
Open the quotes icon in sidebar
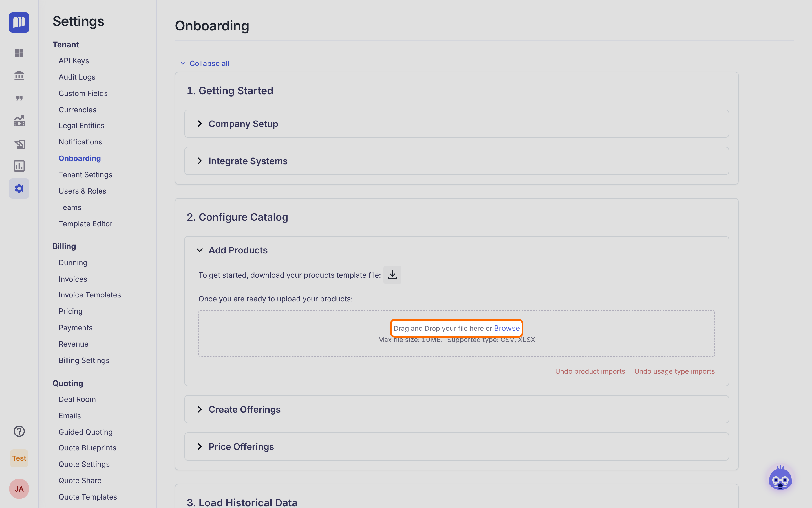point(19,98)
